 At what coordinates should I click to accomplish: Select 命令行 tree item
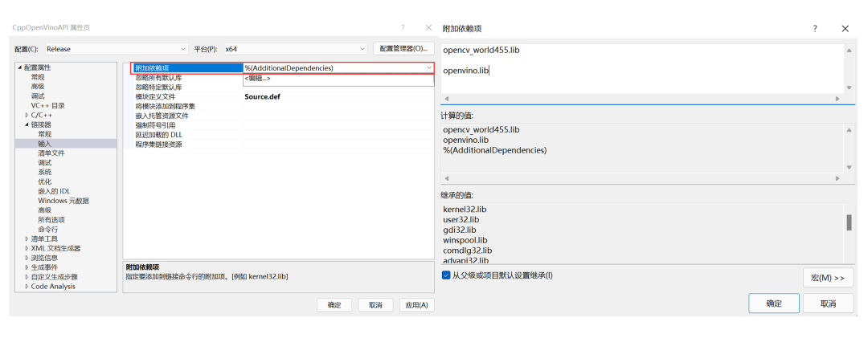(48, 229)
